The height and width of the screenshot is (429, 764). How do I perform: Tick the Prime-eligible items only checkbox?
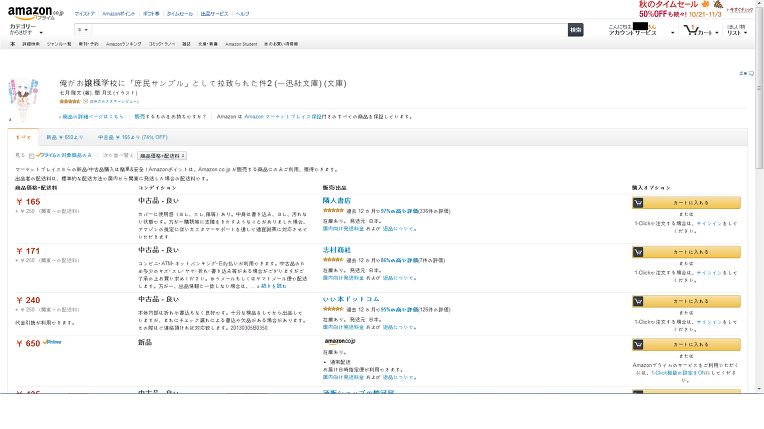pos(32,156)
